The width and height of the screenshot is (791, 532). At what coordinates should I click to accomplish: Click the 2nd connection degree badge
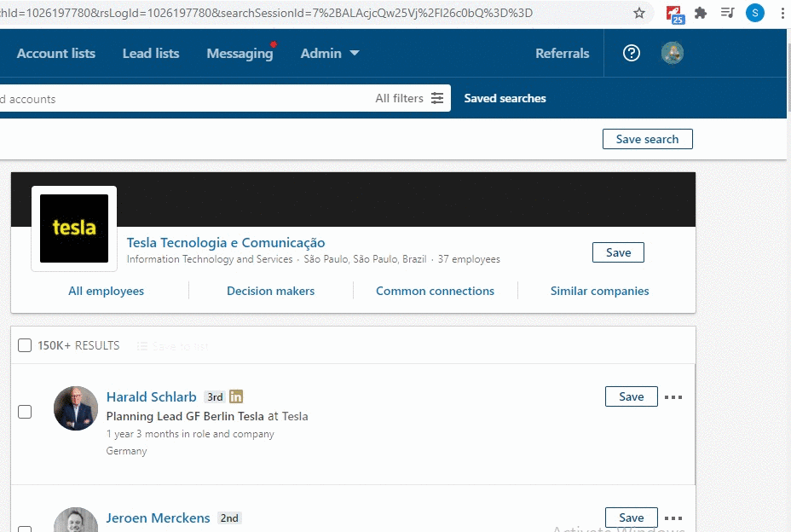pyautogui.click(x=229, y=518)
